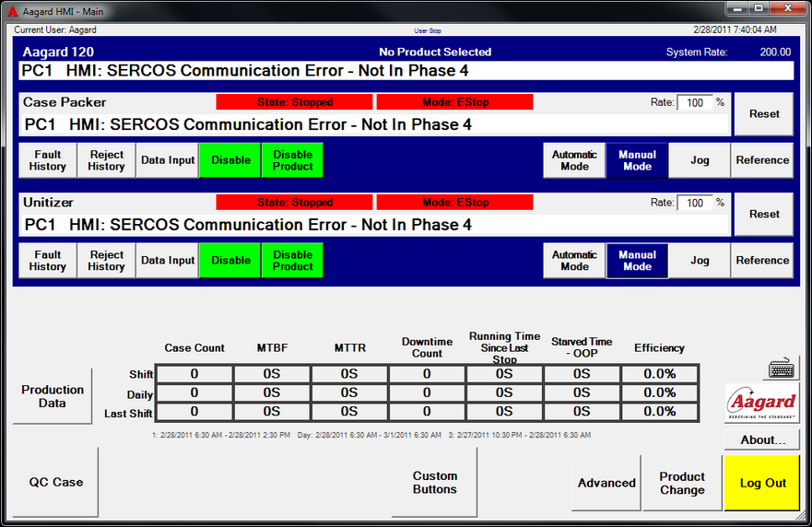Select Unitizer Manual Mode
Viewport: 812px width, 527px height.
point(637,261)
